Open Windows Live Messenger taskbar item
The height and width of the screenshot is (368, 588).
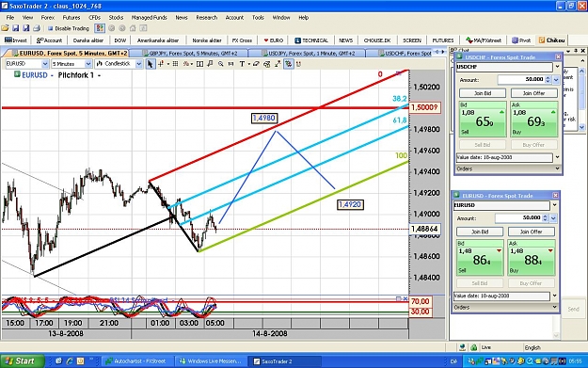coord(211,361)
